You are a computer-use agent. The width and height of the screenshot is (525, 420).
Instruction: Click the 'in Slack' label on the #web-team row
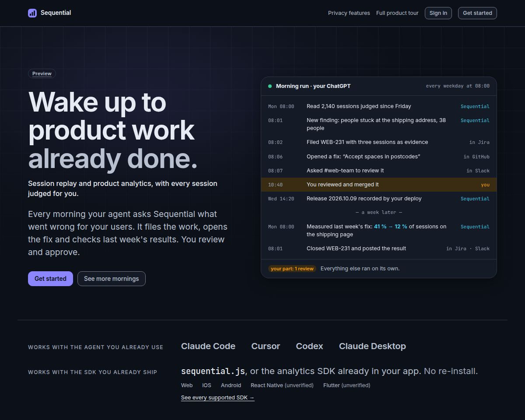point(478,171)
